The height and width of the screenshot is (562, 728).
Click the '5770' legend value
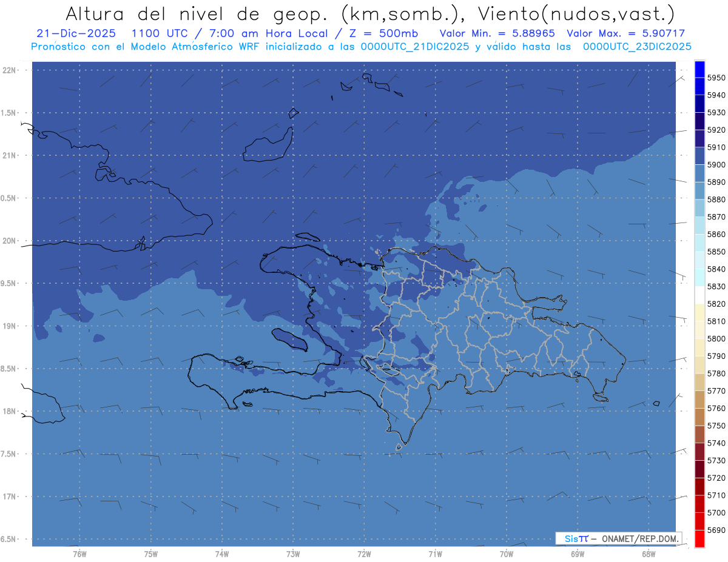coord(716,391)
